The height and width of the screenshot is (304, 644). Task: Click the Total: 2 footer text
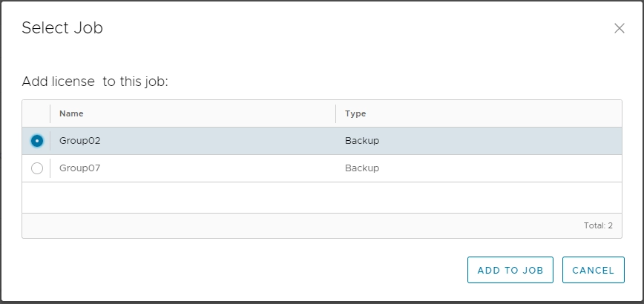click(598, 225)
